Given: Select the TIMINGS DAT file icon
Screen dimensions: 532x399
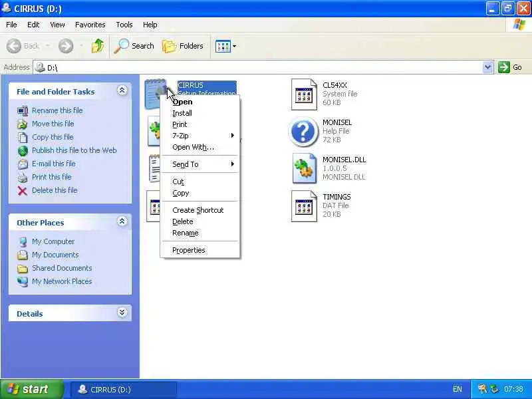Looking at the screenshot, I should click(304, 206).
